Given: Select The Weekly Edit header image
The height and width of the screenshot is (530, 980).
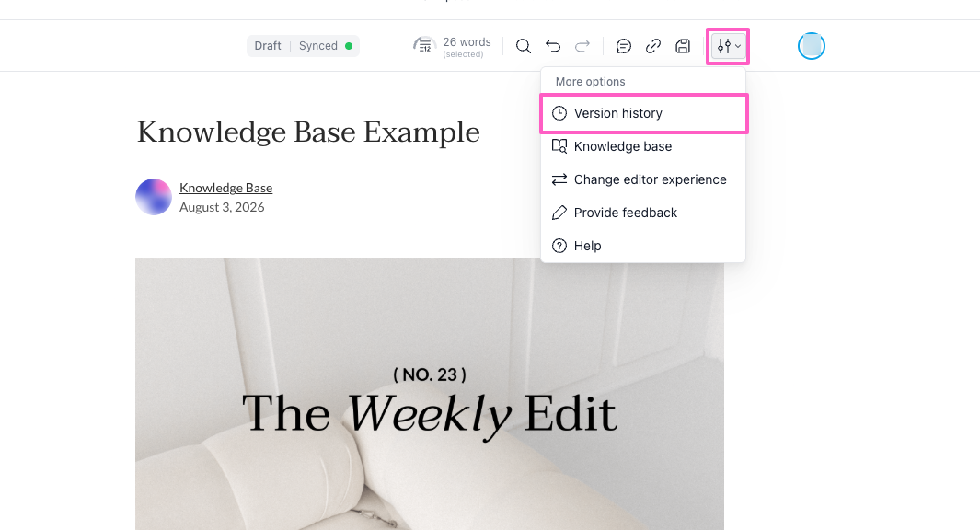Looking at the screenshot, I should [430, 394].
